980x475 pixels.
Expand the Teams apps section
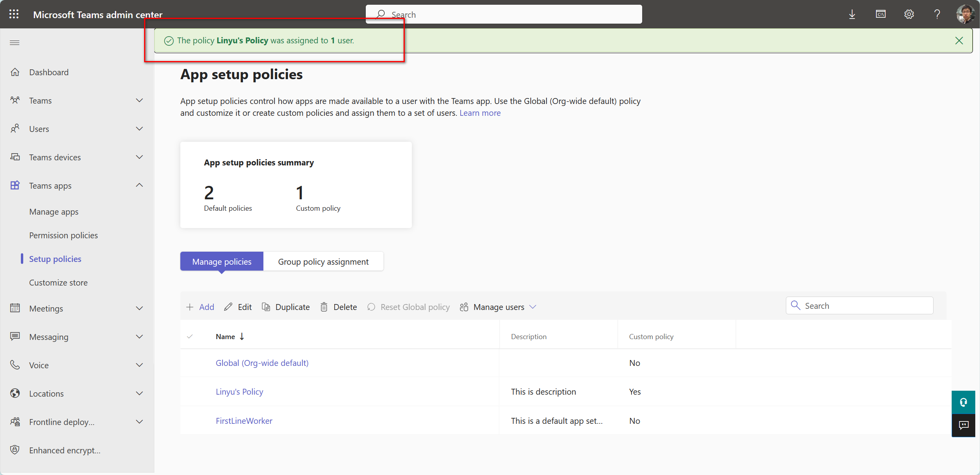point(139,185)
